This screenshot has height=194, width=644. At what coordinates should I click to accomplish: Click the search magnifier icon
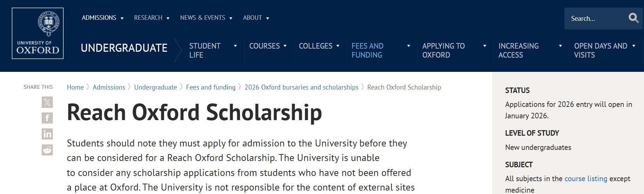coord(633,18)
